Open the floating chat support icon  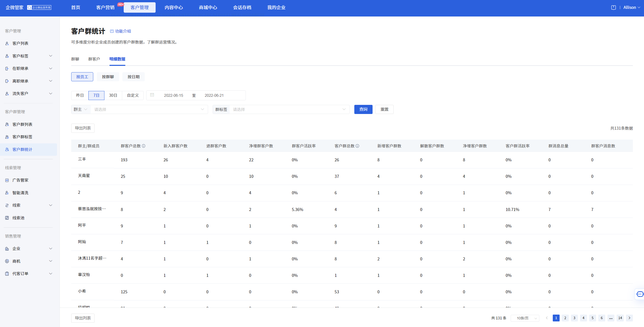click(640, 294)
